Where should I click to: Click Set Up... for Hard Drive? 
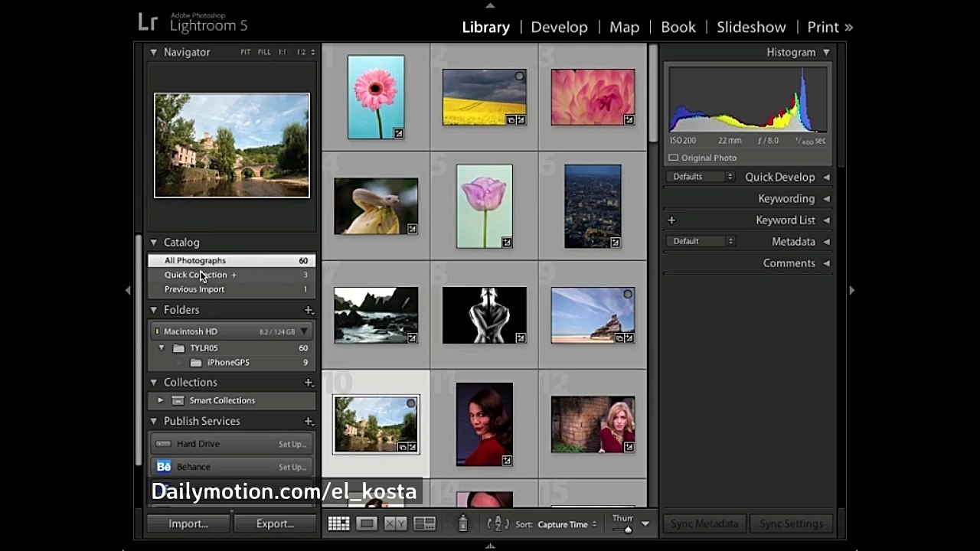(x=292, y=444)
